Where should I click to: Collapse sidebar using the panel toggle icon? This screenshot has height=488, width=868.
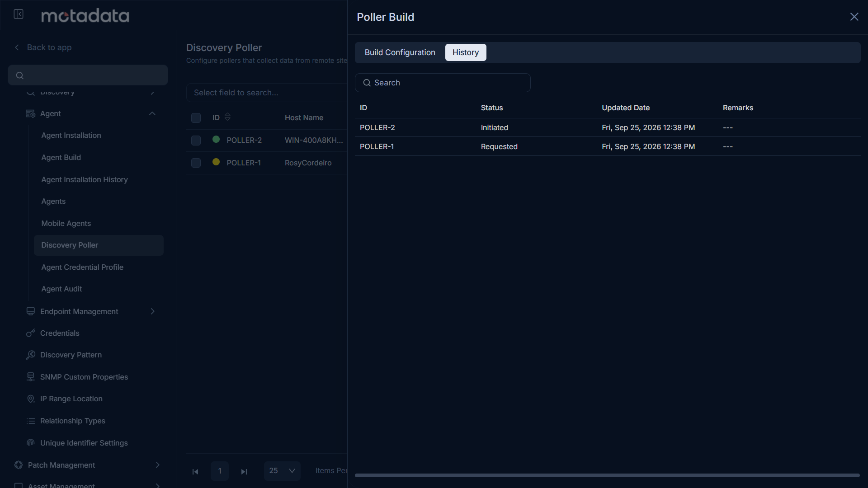(19, 14)
